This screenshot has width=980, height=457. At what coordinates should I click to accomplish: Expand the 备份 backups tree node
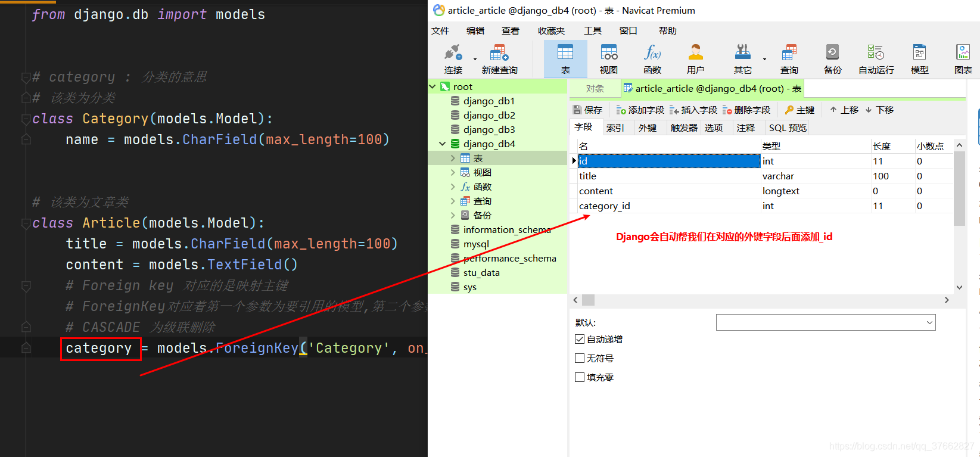(453, 216)
